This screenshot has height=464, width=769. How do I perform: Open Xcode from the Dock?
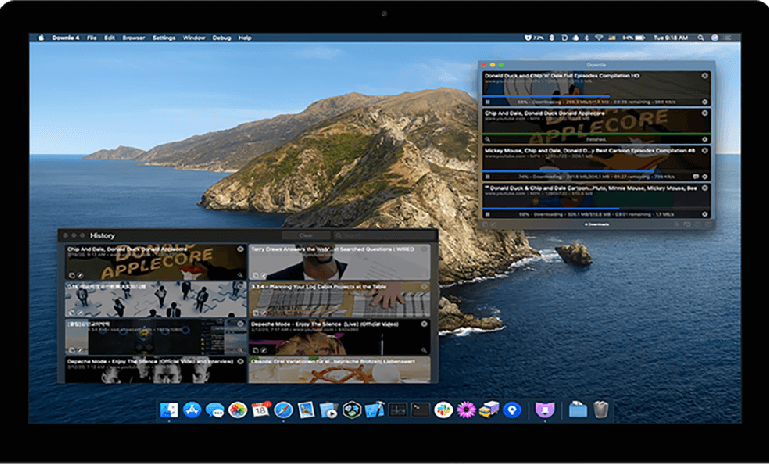pyautogui.click(x=375, y=410)
